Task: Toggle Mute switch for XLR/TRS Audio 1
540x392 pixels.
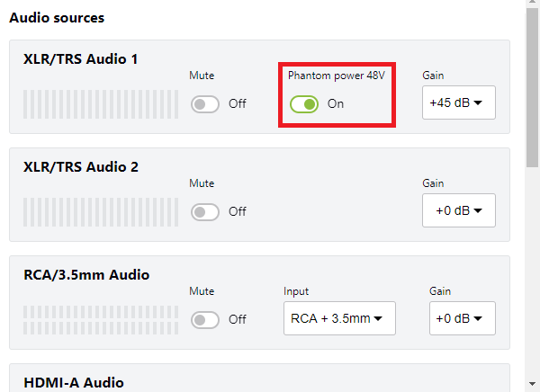Action: click(205, 103)
